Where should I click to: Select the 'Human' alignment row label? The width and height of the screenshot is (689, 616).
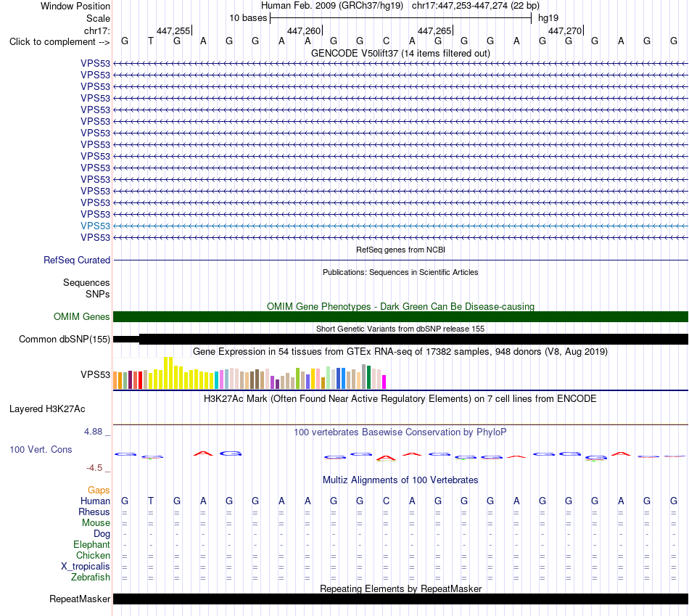[95, 501]
